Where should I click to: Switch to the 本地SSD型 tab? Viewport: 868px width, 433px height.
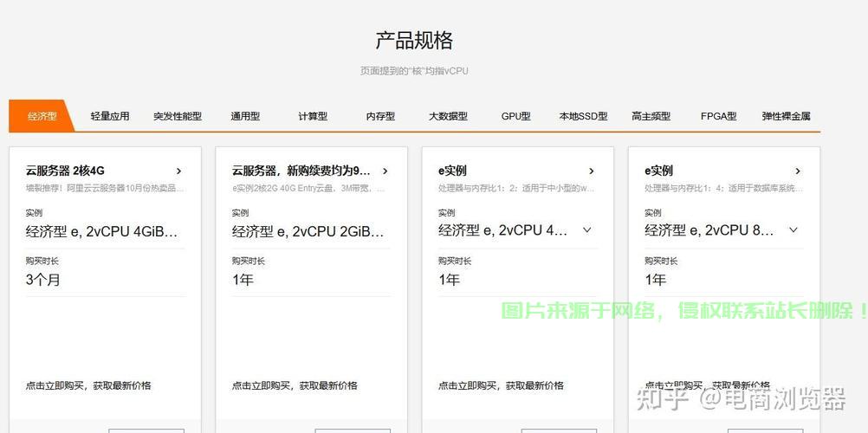tap(583, 116)
